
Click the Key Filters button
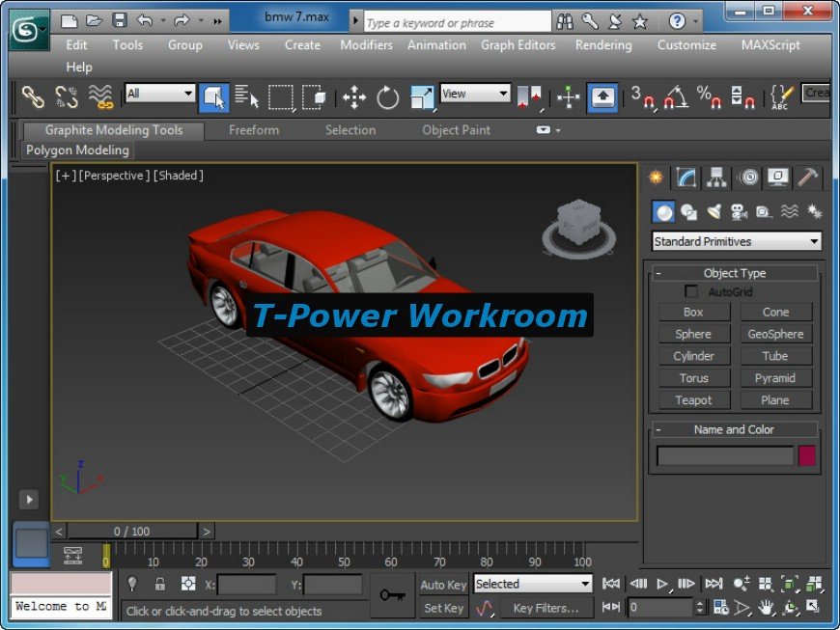(546, 608)
